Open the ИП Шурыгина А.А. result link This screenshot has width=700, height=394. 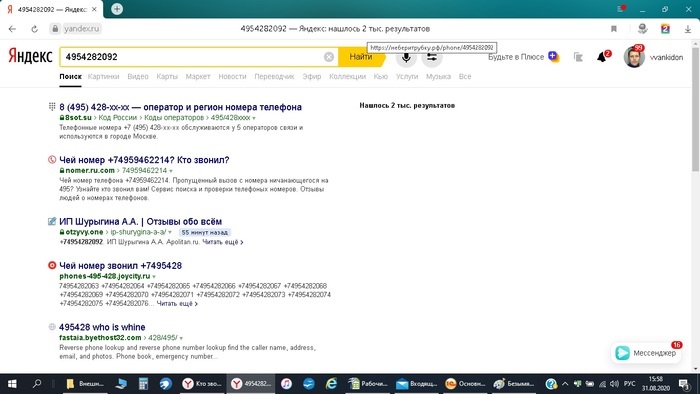[140, 222]
